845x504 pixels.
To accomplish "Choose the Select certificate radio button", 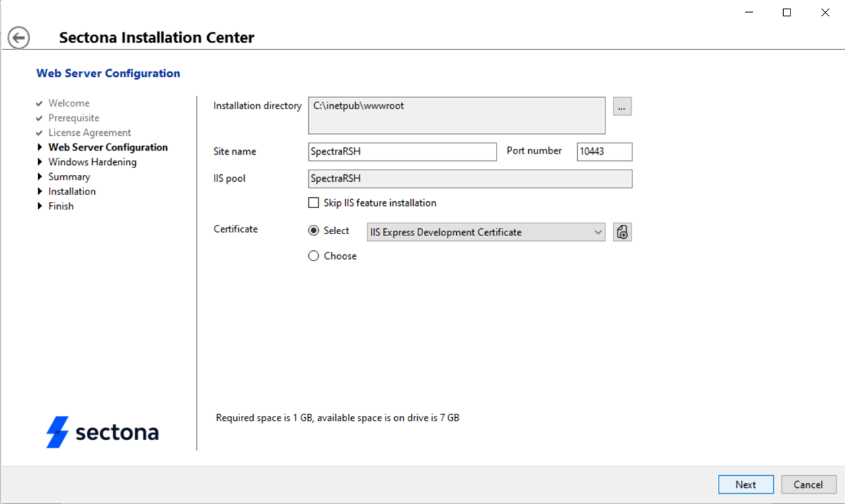I will [x=314, y=231].
